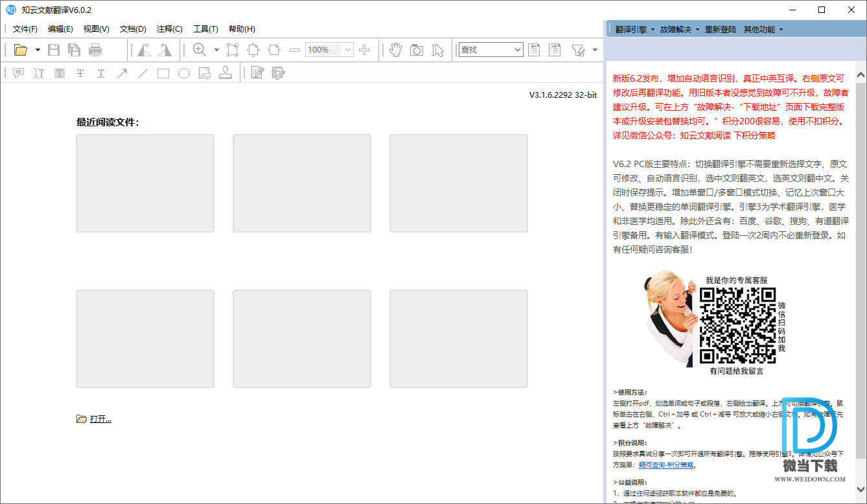Select the Image annotation tool
The image size is (867, 504).
tap(205, 73)
